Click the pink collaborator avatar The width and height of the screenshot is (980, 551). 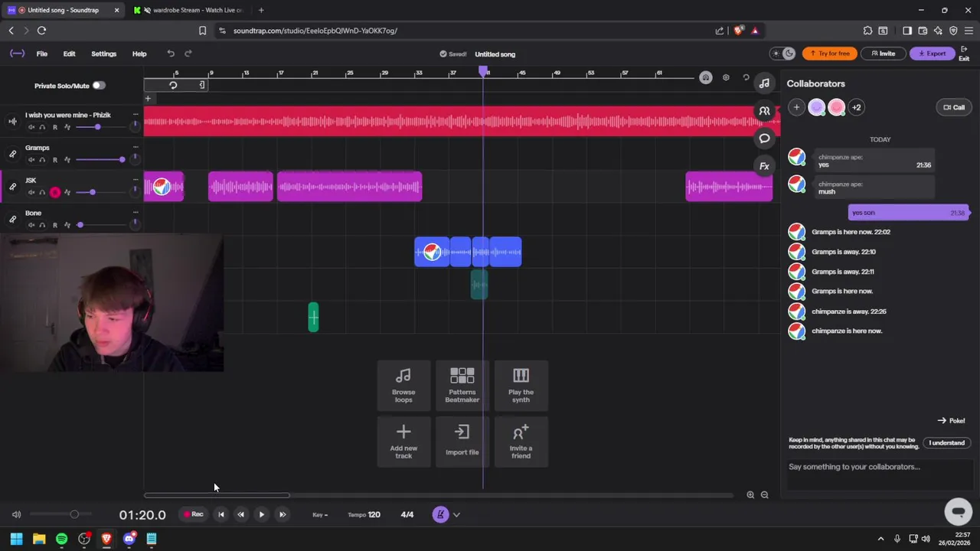coord(836,107)
